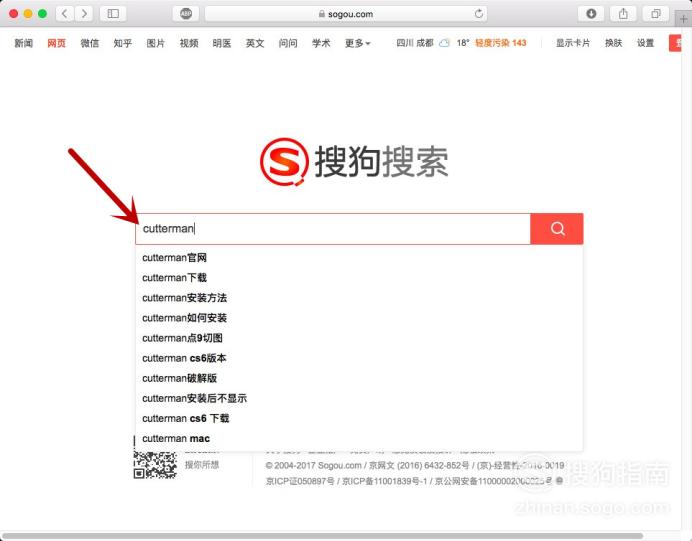Select suggestion cutterman安装后不显示
This screenshot has width=692, height=541.
tap(359, 398)
